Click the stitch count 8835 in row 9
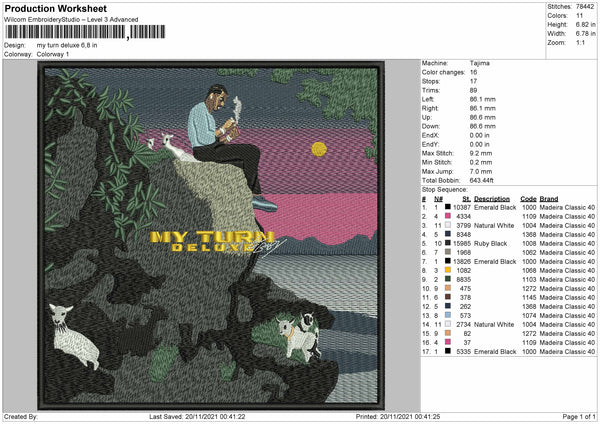This screenshot has height=424, width=600. (463, 279)
